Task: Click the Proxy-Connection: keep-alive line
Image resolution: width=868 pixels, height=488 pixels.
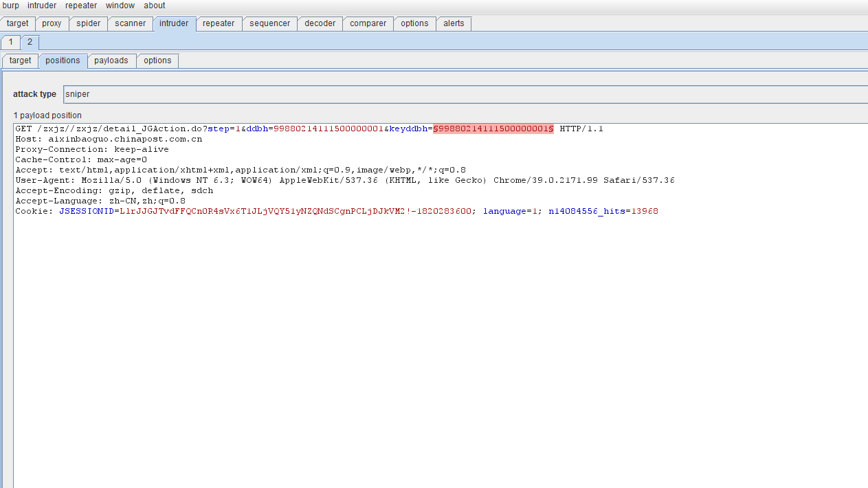Action: click(x=92, y=149)
